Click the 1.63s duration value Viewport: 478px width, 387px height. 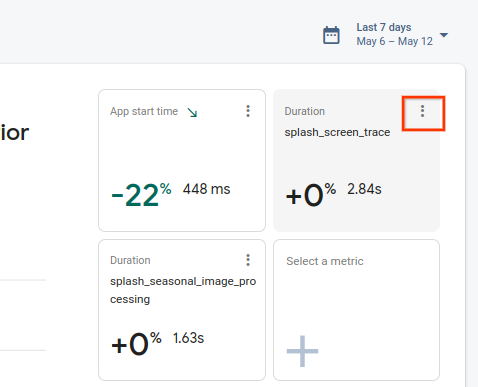(x=188, y=338)
